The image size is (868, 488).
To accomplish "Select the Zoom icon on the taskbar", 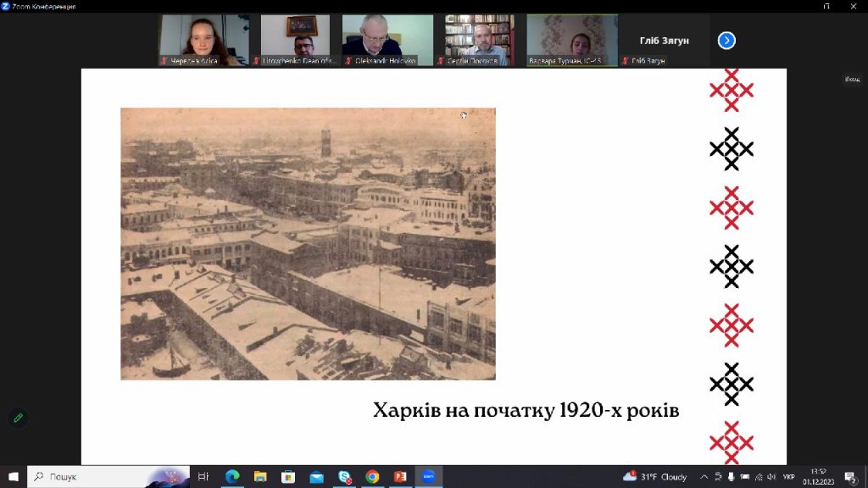I will point(428,476).
